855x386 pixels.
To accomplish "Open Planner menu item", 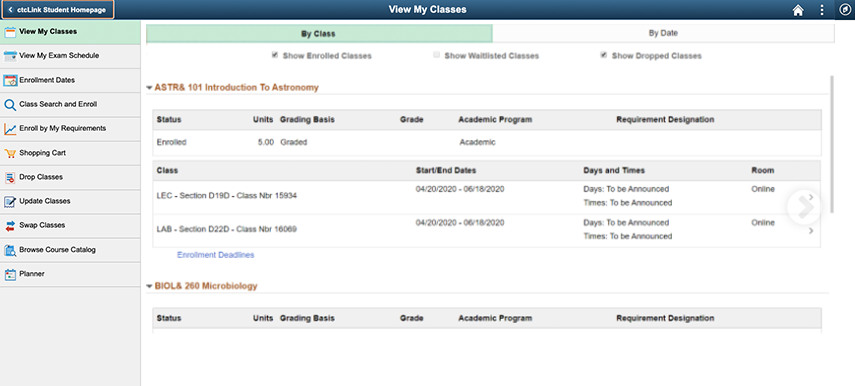I will [x=70, y=274].
